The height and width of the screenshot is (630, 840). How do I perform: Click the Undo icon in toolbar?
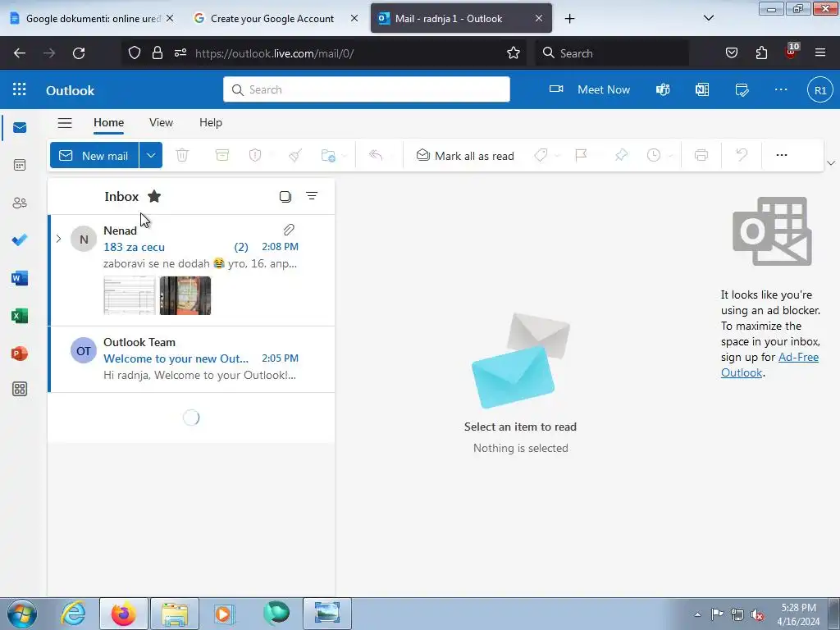(x=742, y=155)
